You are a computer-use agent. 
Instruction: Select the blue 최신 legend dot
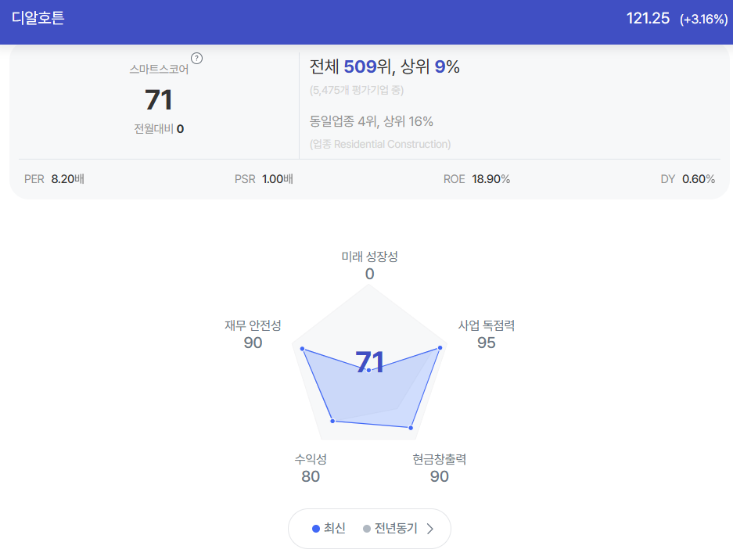[316, 528]
